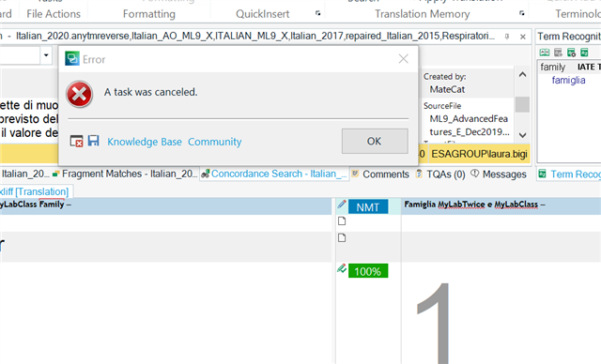Click the green pencil icon beside 100%
Screen dimensions: 601x364
[x=342, y=268]
